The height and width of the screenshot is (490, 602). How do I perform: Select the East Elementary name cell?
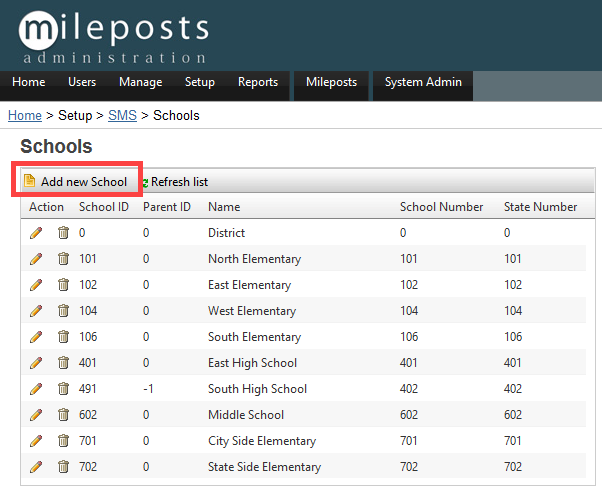pyautogui.click(x=249, y=285)
